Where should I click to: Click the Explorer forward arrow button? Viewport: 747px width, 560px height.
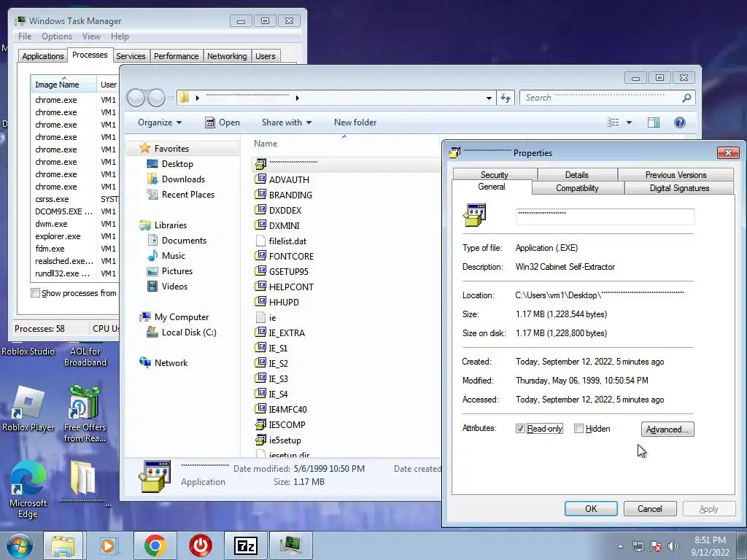[x=156, y=98]
